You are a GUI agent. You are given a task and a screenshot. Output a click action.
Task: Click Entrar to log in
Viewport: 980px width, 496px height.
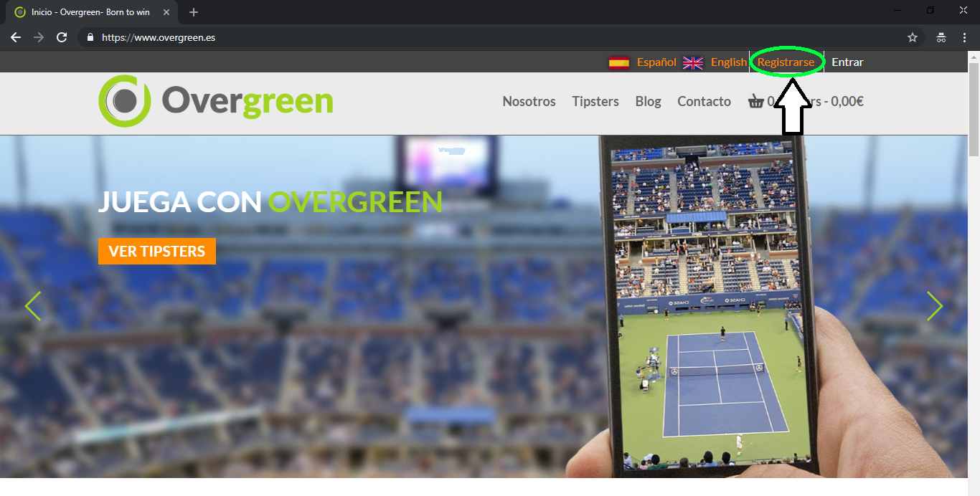click(847, 62)
